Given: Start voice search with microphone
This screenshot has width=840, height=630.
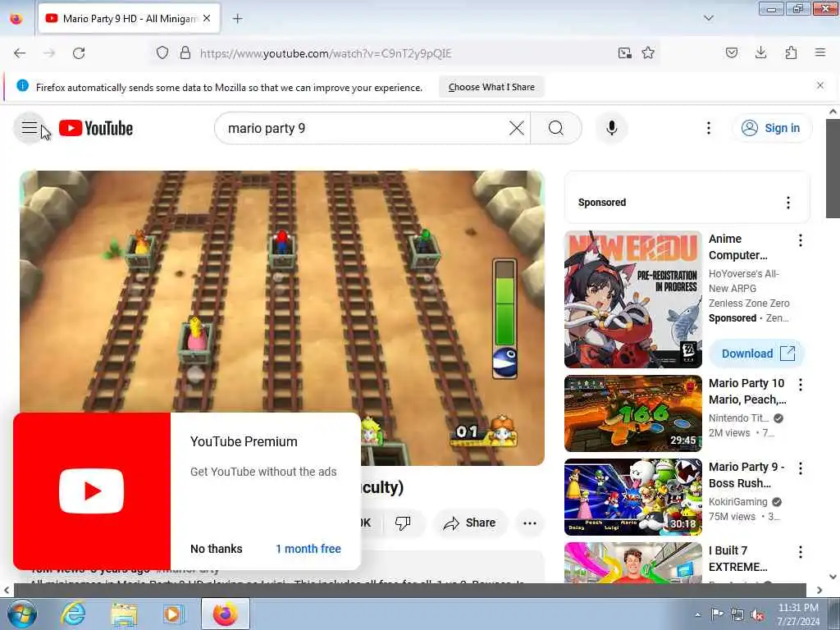Looking at the screenshot, I should [611, 128].
